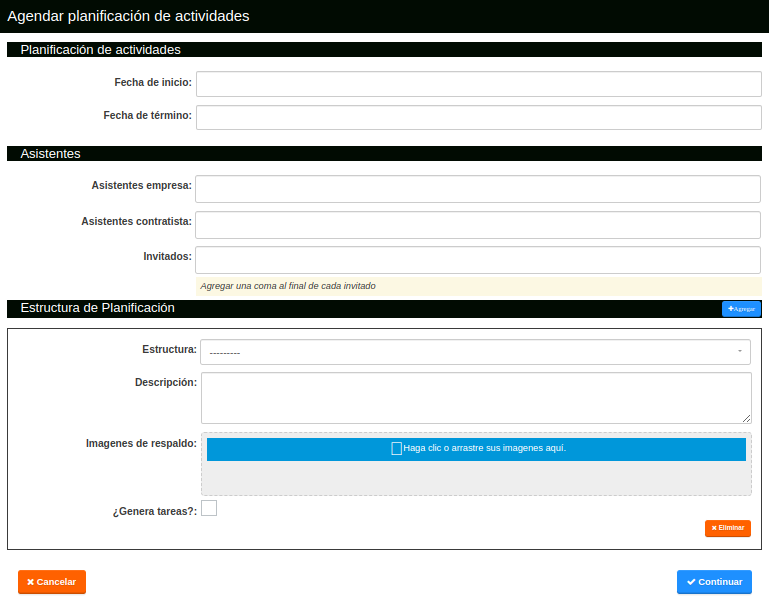Click the Estructura dropdown arrow
This screenshot has width=769, height=613.
(739, 352)
